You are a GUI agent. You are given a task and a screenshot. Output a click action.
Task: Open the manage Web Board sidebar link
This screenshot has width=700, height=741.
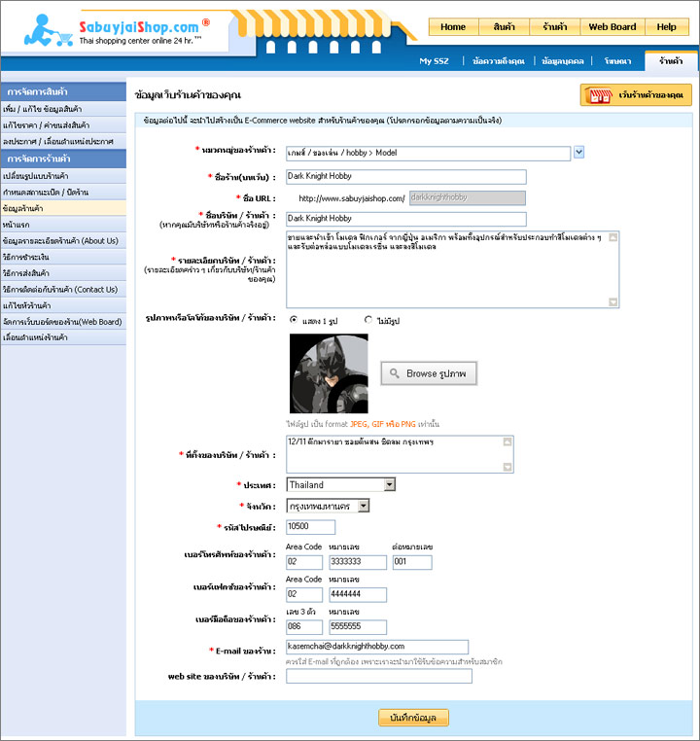point(63,322)
